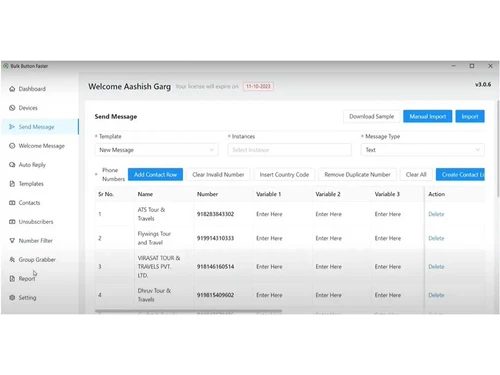
Task: Click Variable 1 field in ATS Tour row
Action: (x=269, y=214)
